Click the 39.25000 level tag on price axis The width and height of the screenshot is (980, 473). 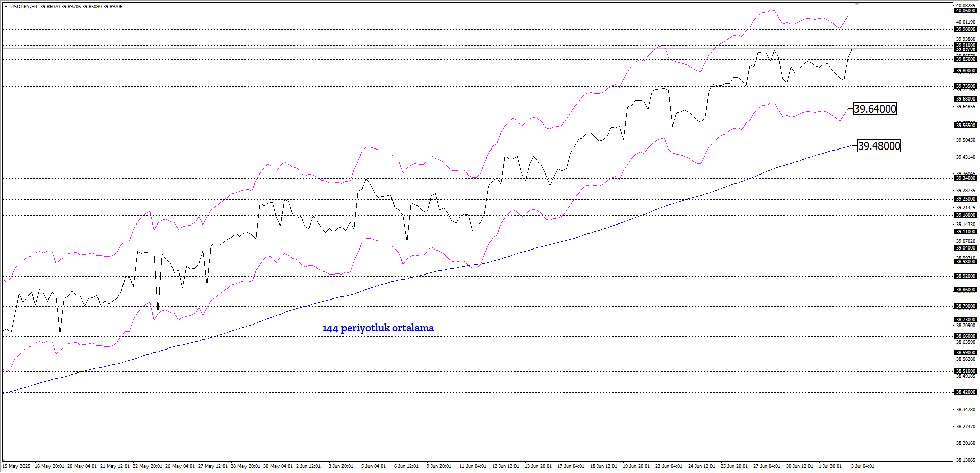[x=966, y=199]
